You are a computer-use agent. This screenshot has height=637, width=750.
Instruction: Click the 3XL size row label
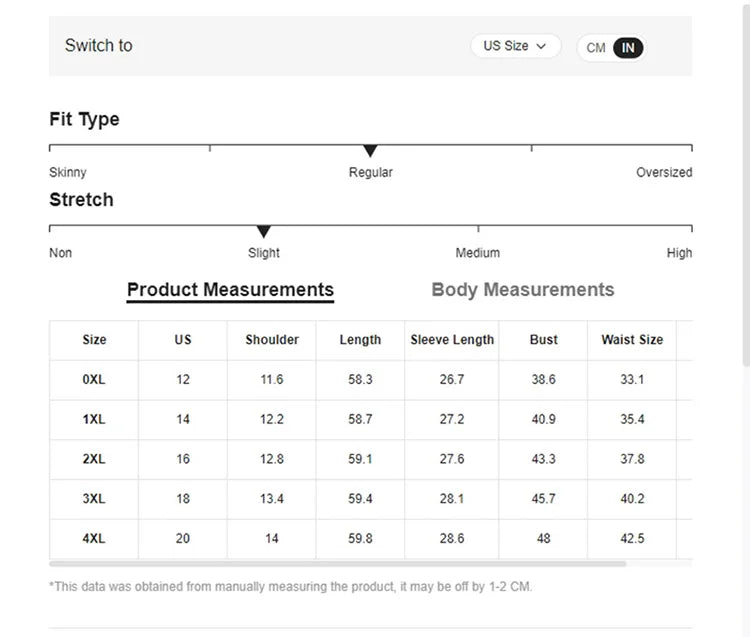click(94, 499)
